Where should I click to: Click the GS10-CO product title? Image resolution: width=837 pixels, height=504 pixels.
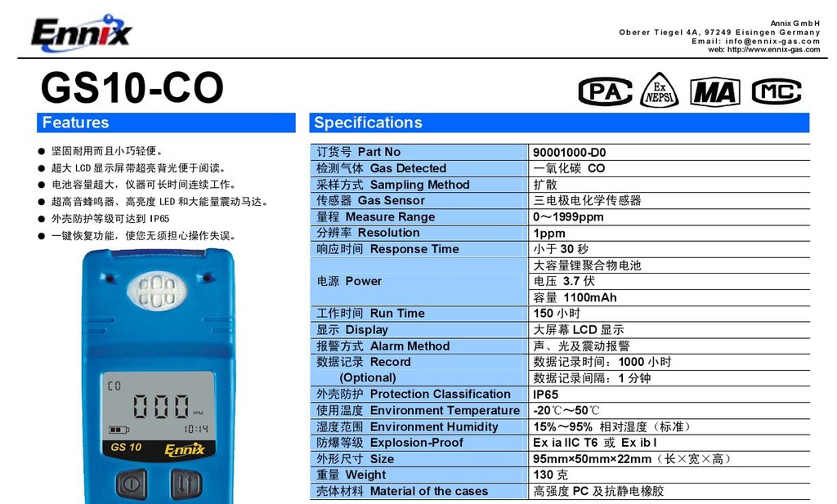[x=132, y=88]
